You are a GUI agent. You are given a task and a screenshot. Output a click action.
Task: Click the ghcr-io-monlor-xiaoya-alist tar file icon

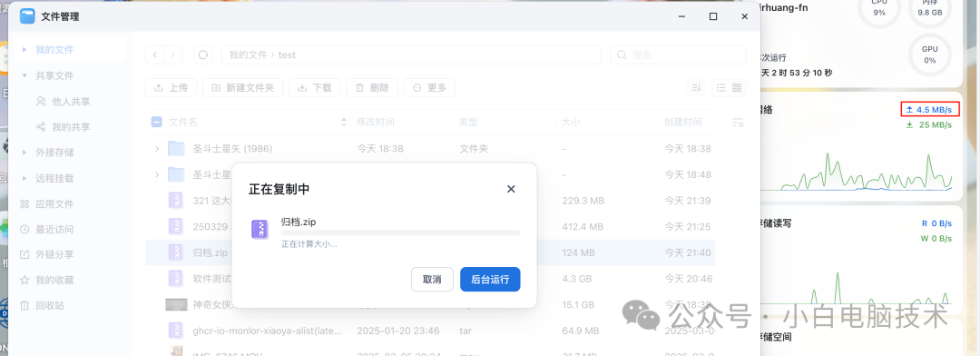[176, 331]
